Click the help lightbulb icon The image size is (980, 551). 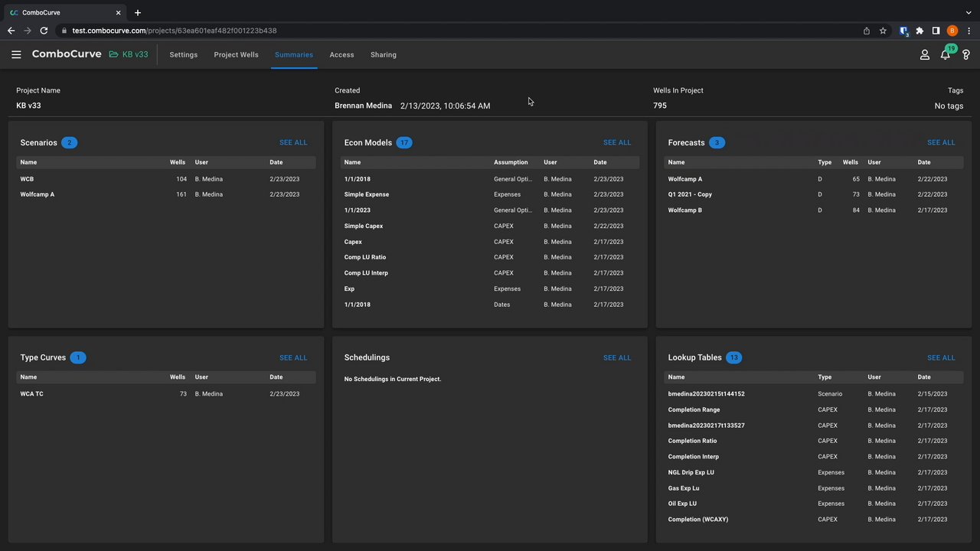click(x=966, y=55)
